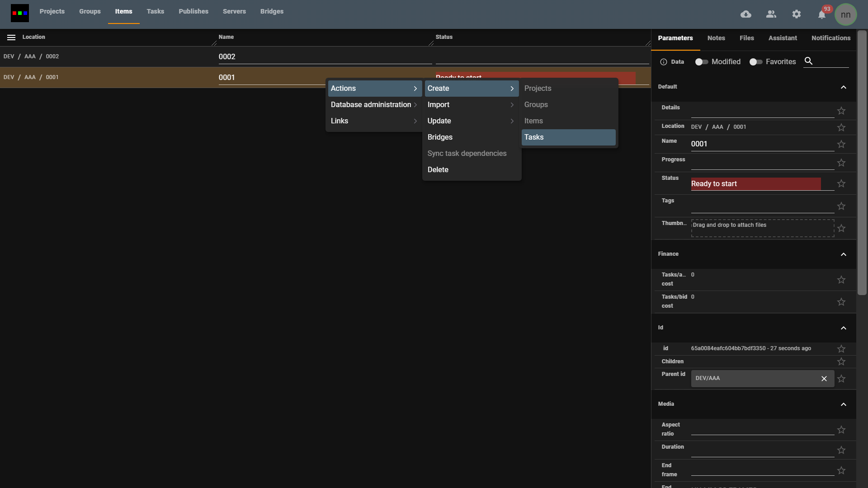Clear the Parent id field with the X icon
The width and height of the screenshot is (868, 488).
824,379
